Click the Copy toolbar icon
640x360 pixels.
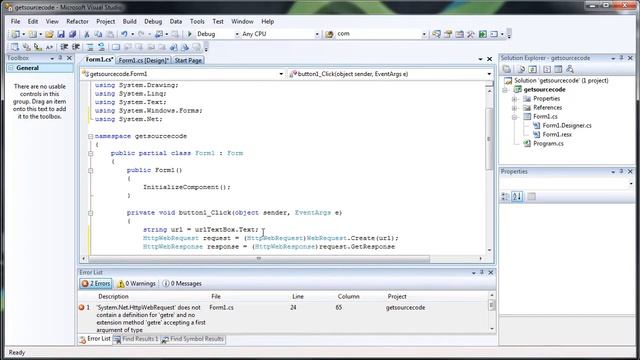click(98, 34)
